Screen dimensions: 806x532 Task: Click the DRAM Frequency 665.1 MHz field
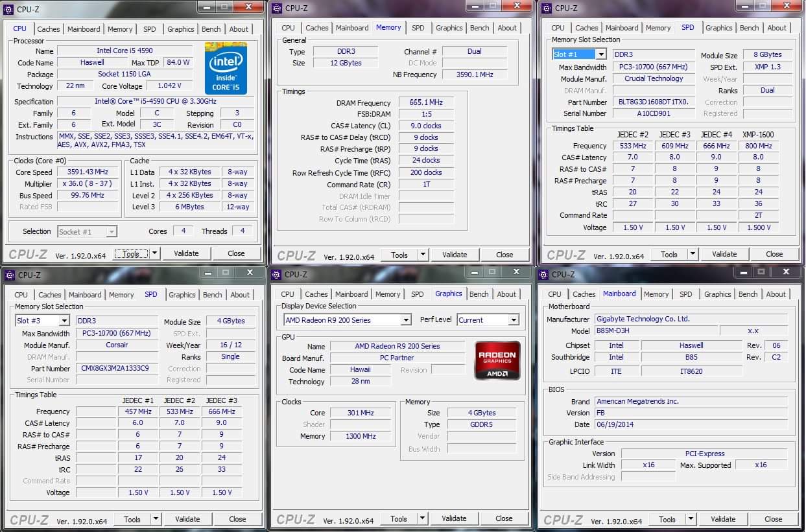[x=425, y=103]
